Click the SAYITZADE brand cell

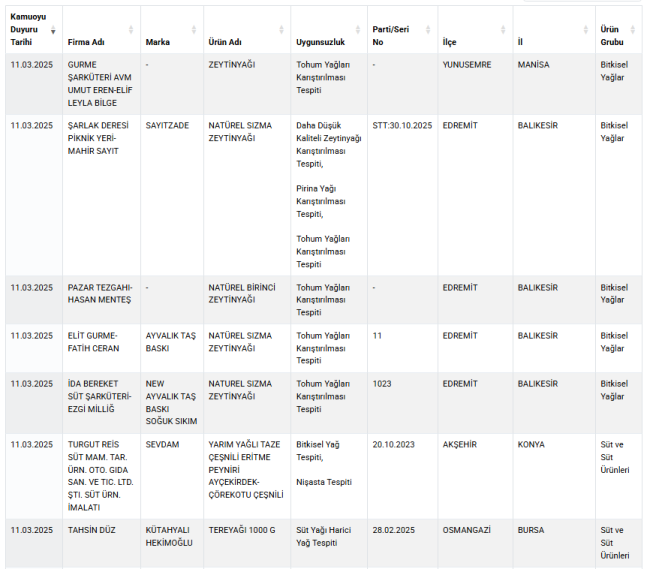pos(167,126)
